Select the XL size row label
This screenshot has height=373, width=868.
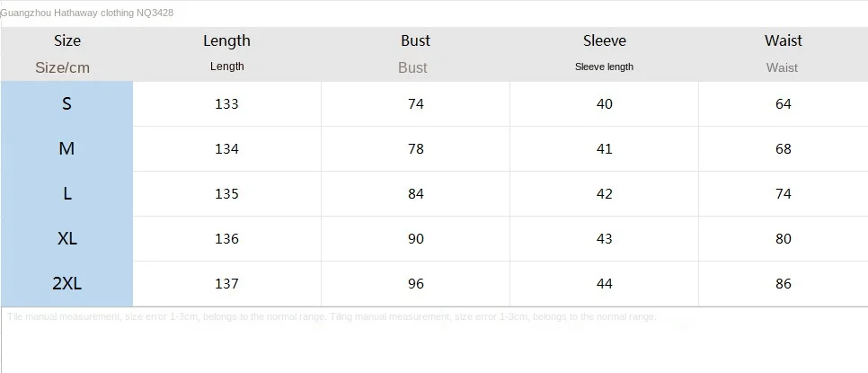(66, 238)
